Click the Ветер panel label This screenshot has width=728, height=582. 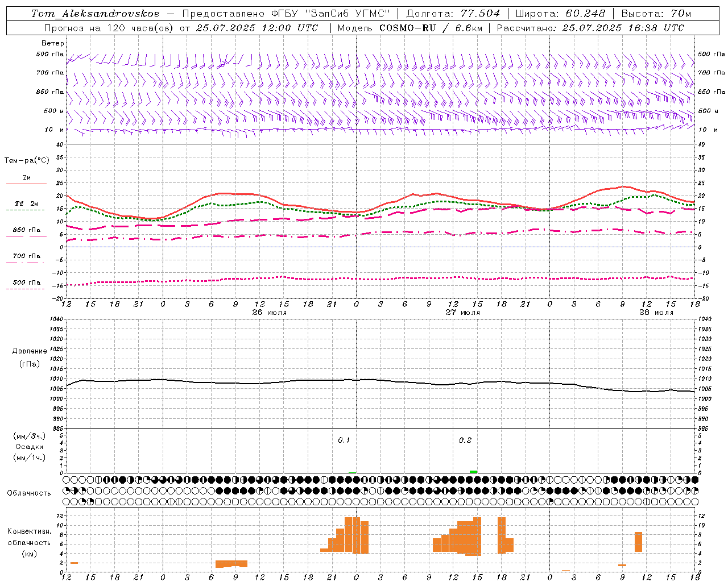pyautogui.click(x=52, y=43)
